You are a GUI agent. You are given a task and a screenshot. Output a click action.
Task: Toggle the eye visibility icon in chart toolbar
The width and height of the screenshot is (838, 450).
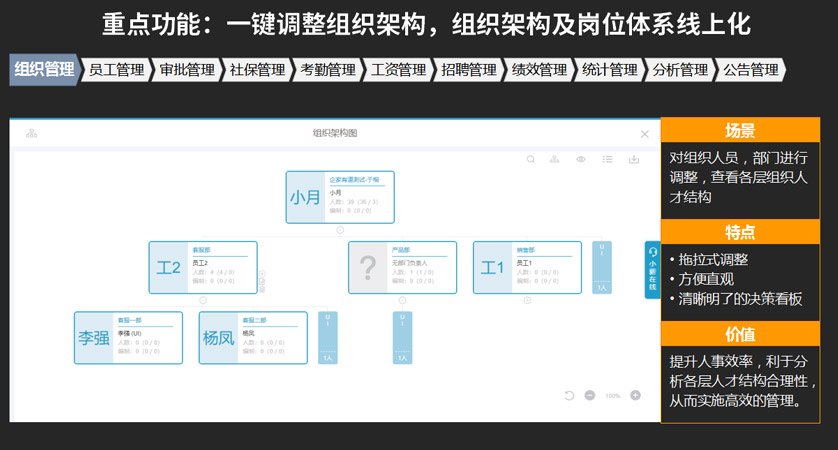pyautogui.click(x=581, y=159)
